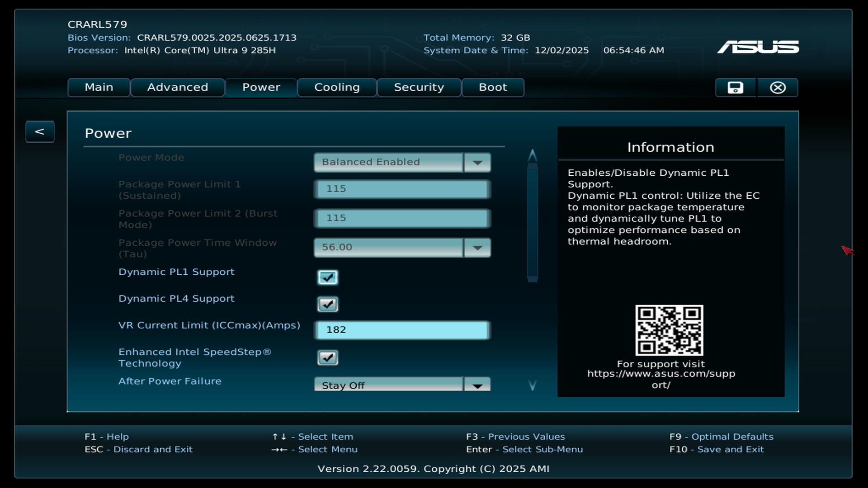Click the ASUS logo
The width and height of the screenshot is (868, 488).
pos(758,47)
